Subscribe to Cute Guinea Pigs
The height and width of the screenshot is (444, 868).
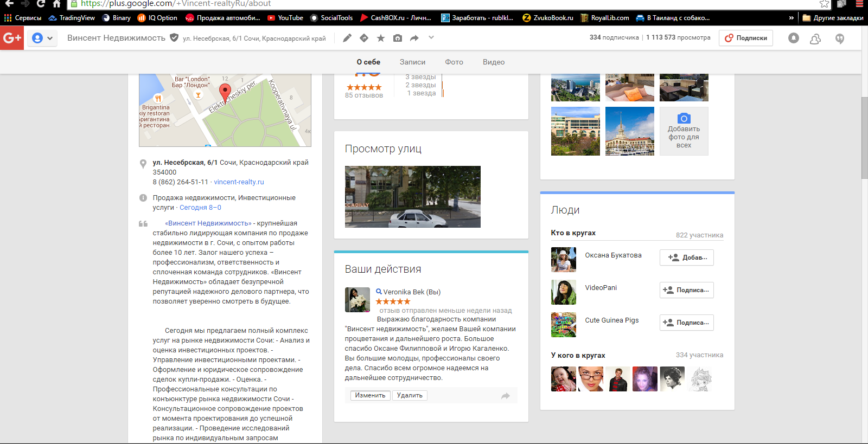click(x=687, y=323)
